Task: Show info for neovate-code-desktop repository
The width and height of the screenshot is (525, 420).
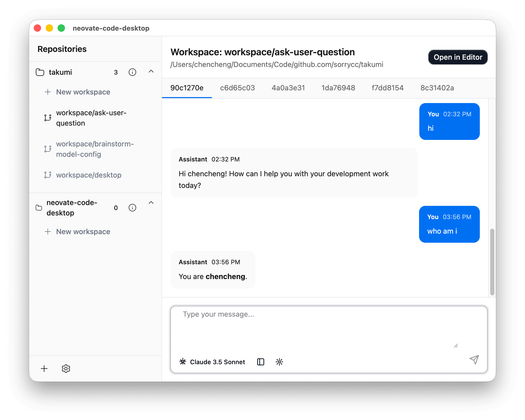Action: 132,208
